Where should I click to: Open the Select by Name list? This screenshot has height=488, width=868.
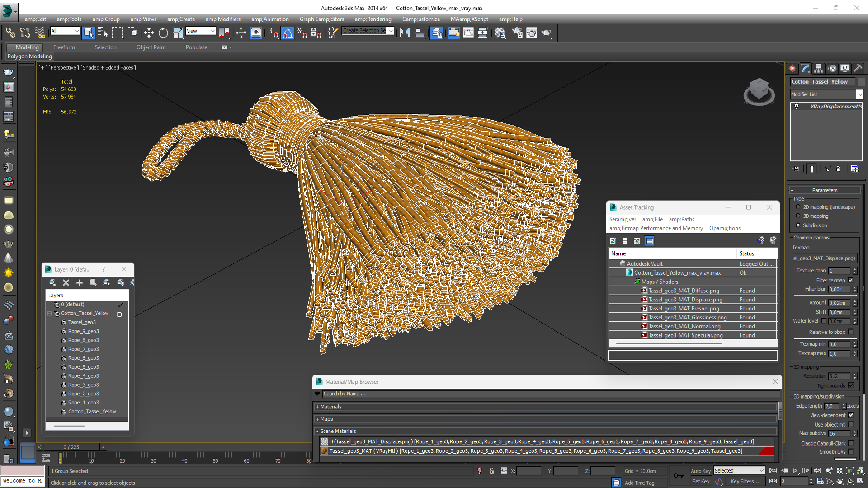tap(103, 33)
